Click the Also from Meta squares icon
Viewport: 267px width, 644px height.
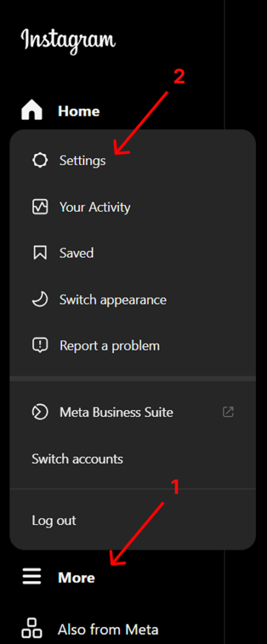tap(31, 628)
